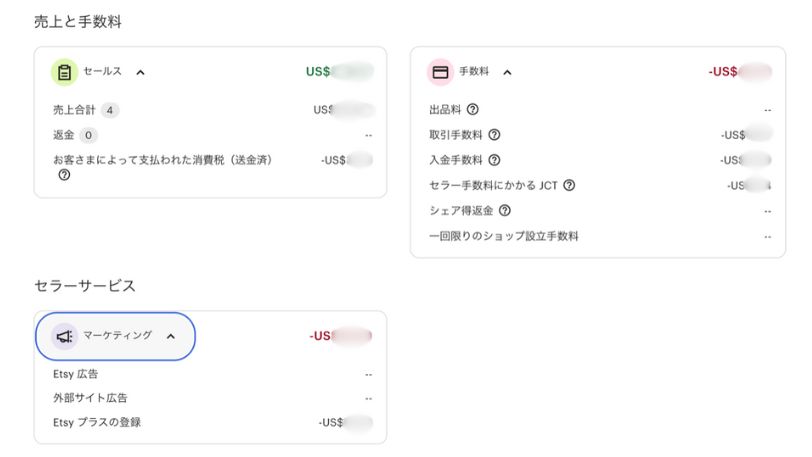Open help icon next to 取引手数料
The width and height of the screenshot is (812, 457).
click(494, 135)
